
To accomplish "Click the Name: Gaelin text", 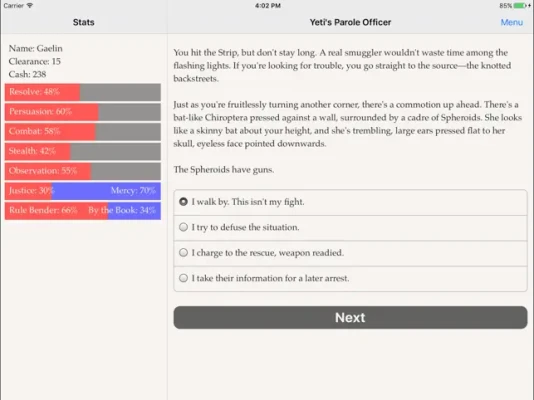I will pos(35,48).
